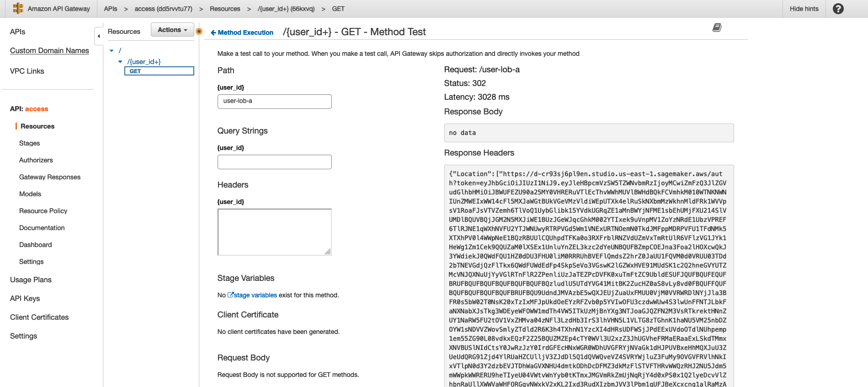
Task: Open API Keys
Action: [25, 298]
